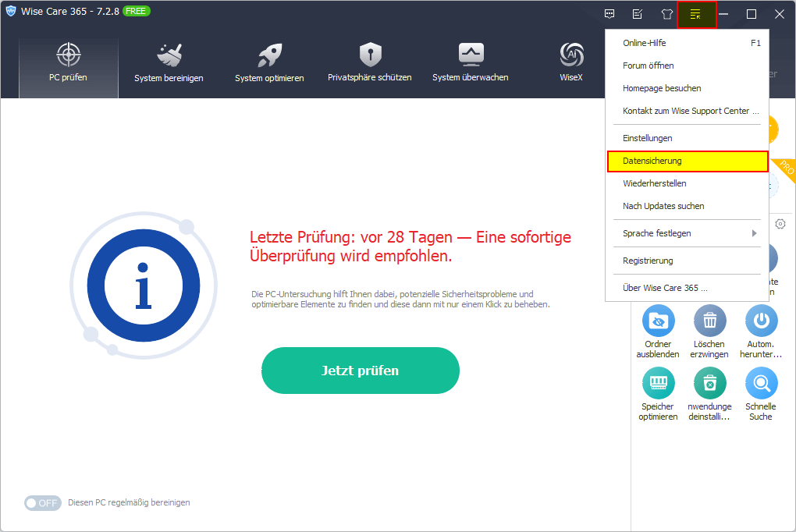Open the Autom. herunterfahren tool

coord(761,332)
